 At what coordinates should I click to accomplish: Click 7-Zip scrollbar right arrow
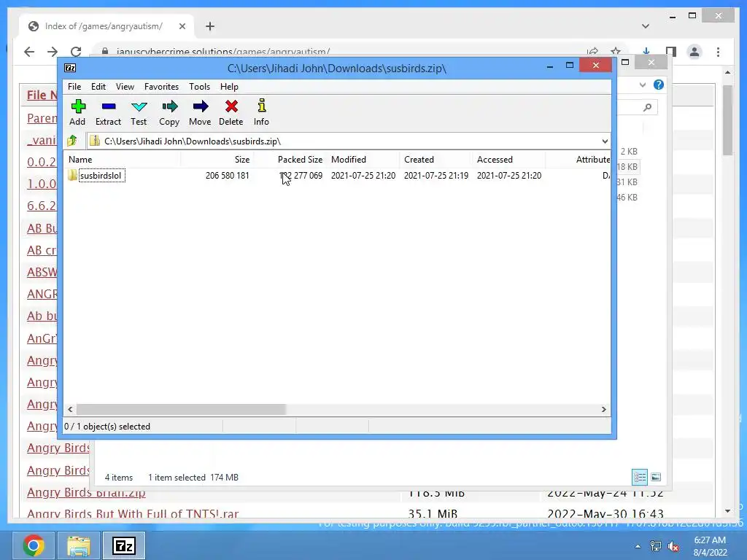tap(603, 409)
